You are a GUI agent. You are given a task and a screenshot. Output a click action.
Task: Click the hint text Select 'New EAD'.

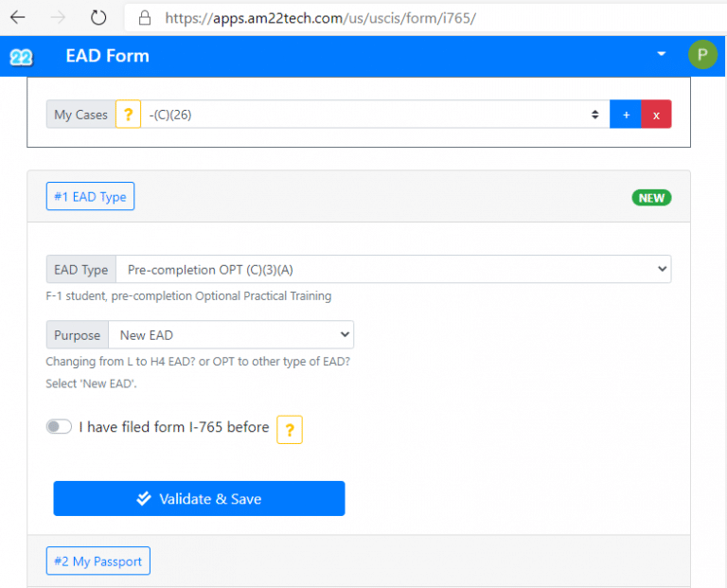coord(91,384)
